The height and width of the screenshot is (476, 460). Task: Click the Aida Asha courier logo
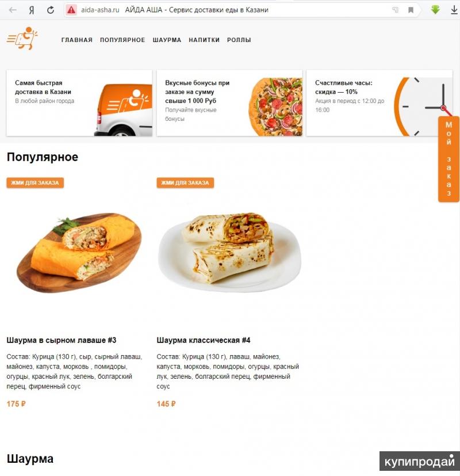tap(22, 39)
